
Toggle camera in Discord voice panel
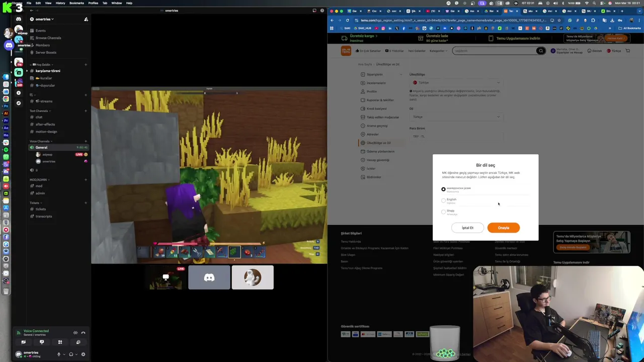[x=23, y=342]
